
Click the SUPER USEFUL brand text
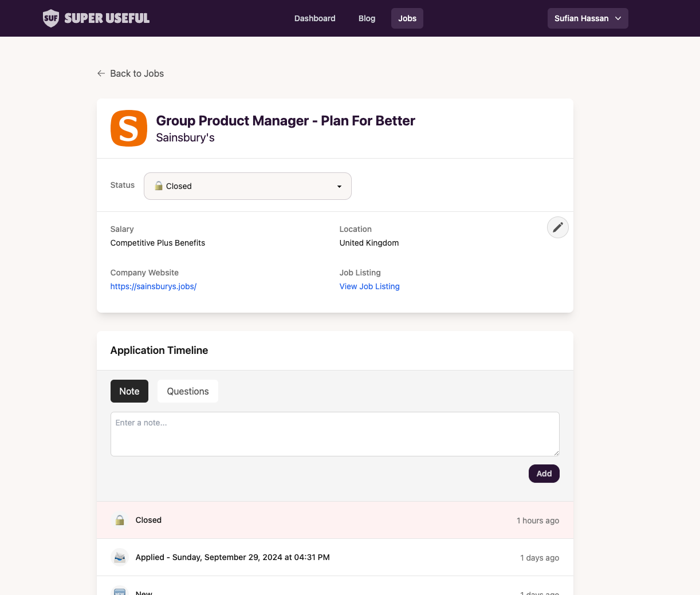tap(107, 18)
